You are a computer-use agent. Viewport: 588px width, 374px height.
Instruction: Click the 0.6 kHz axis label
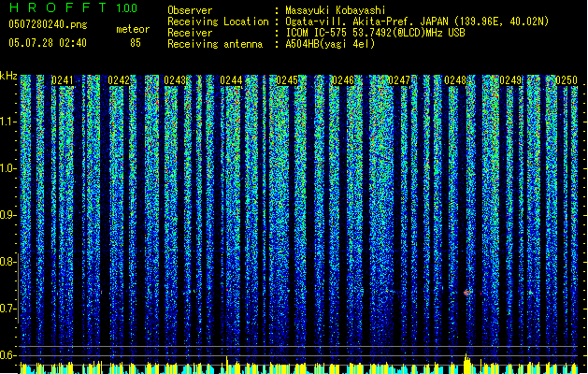point(8,355)
